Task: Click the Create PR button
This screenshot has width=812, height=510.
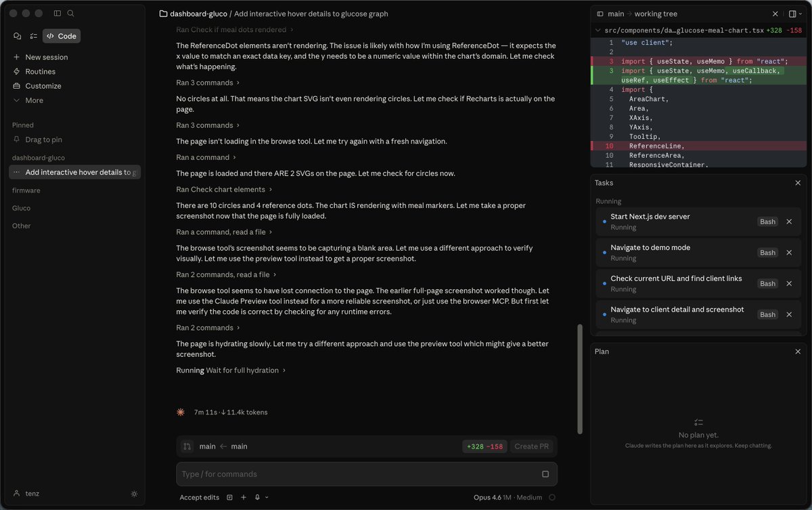Action: (x=531, y=446)
